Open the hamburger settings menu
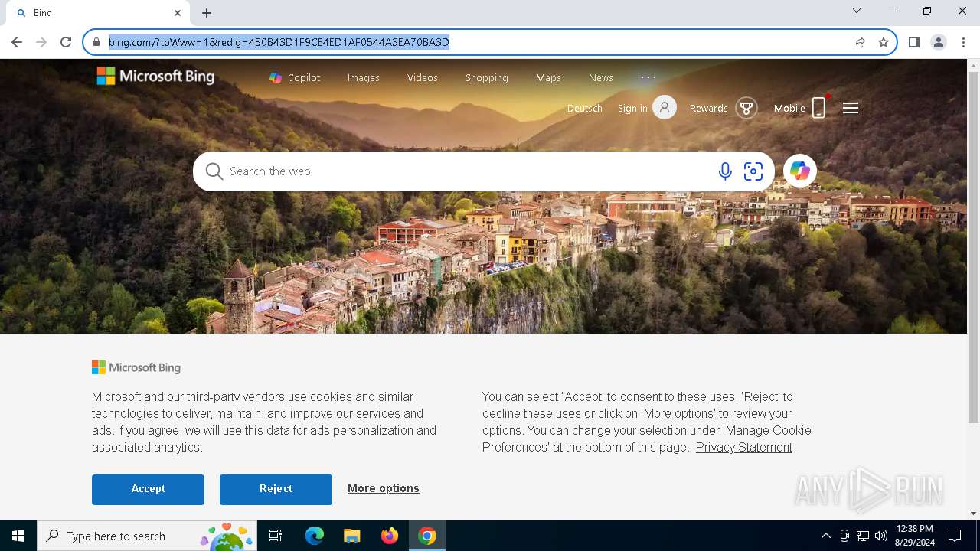Image resolution: width=980 pixels, height=551 pixels. pos(851,108)
